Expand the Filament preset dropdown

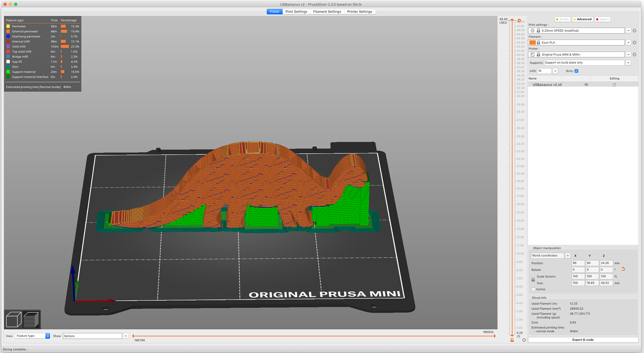coord(628,42)
